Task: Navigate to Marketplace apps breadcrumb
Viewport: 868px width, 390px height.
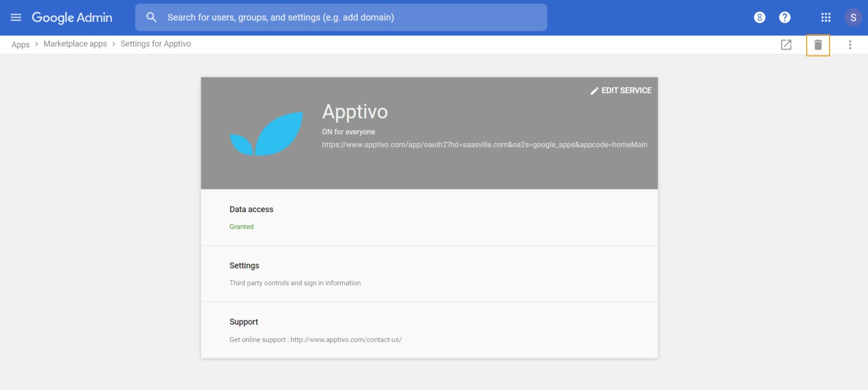Action: pyautogui.click(x=75, y=44)
